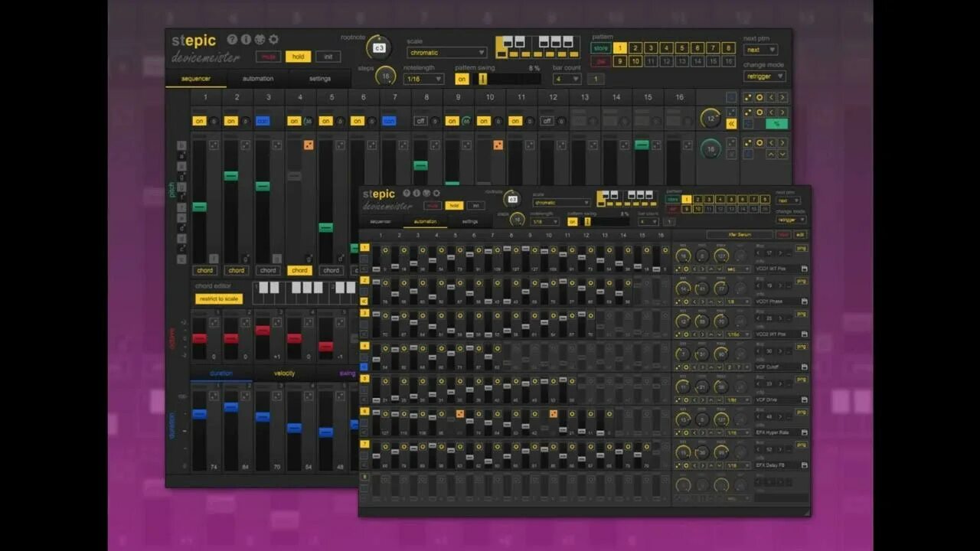
Task: Click the red octave slider handle for step 3
Action: pos(263,331)
